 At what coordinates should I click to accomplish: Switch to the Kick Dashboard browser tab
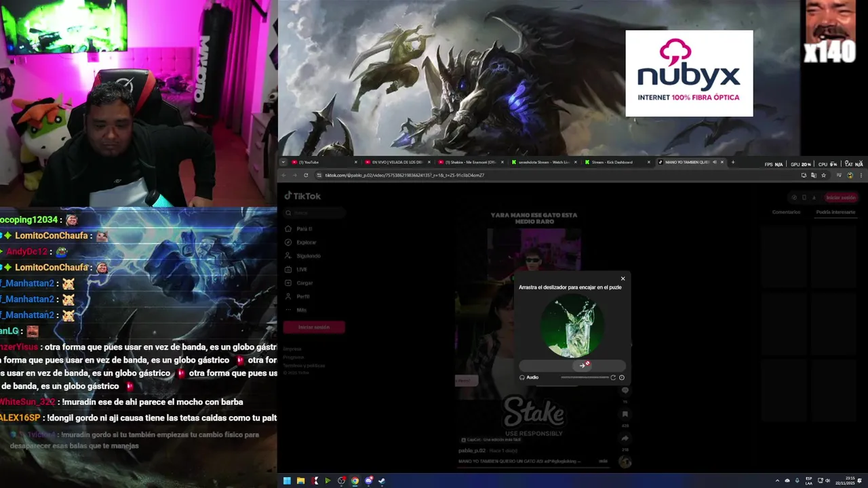tap(618, 162)
